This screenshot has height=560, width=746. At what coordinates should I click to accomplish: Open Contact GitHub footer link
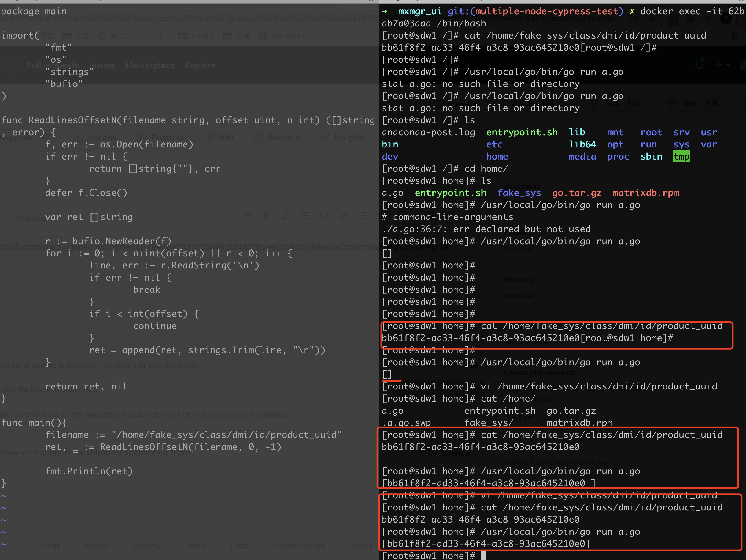coord(298,545)
